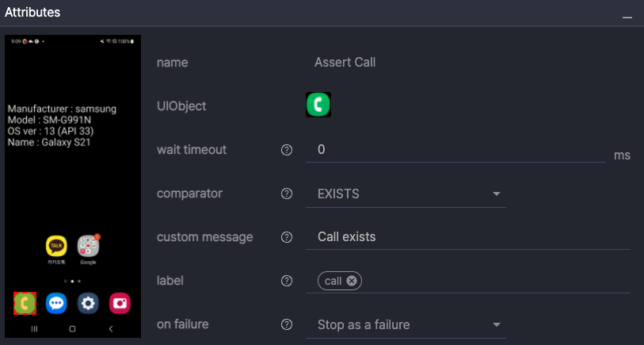Click the label help icon

287,281
